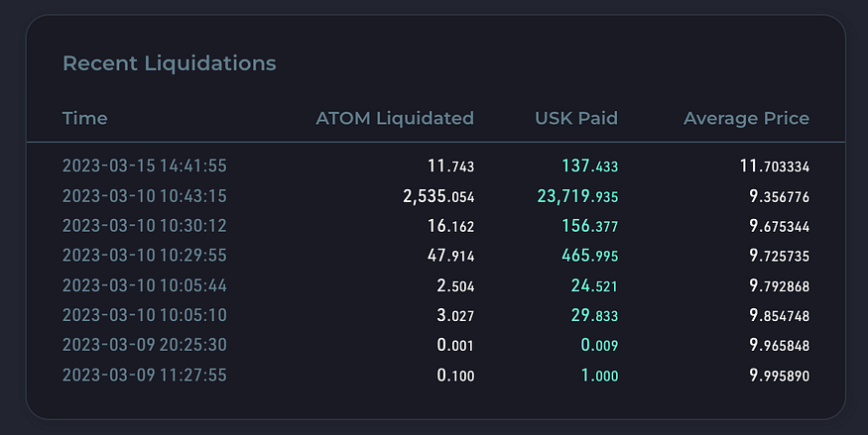Click the 9.995890 average price value
The width and height of the screenshot is (868, 435).
[779, 376]
